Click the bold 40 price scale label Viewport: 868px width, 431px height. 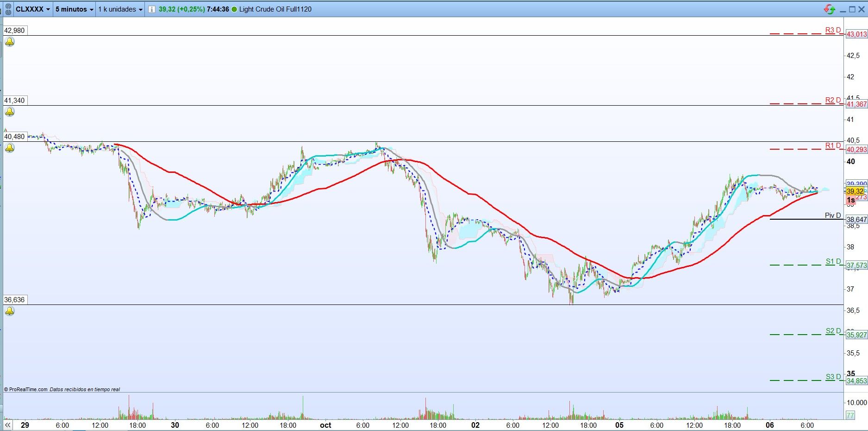pyautogui.click(x=851, y=162)
